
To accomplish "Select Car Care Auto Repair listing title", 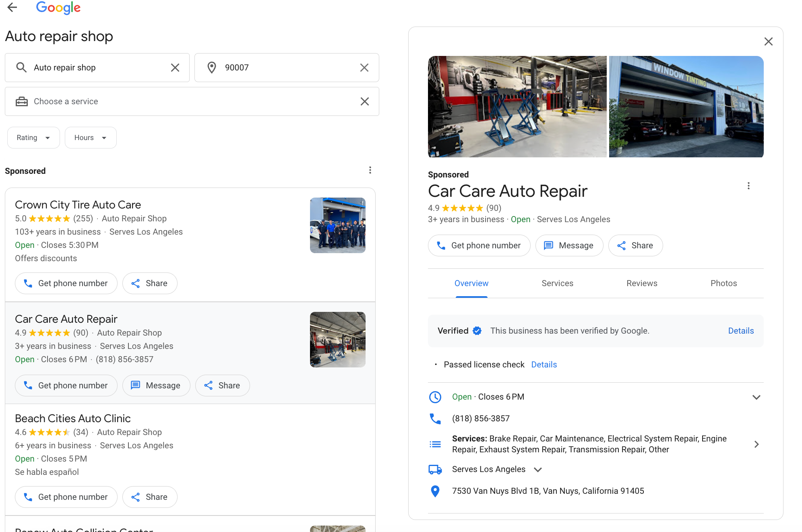I will coord(66,319).
